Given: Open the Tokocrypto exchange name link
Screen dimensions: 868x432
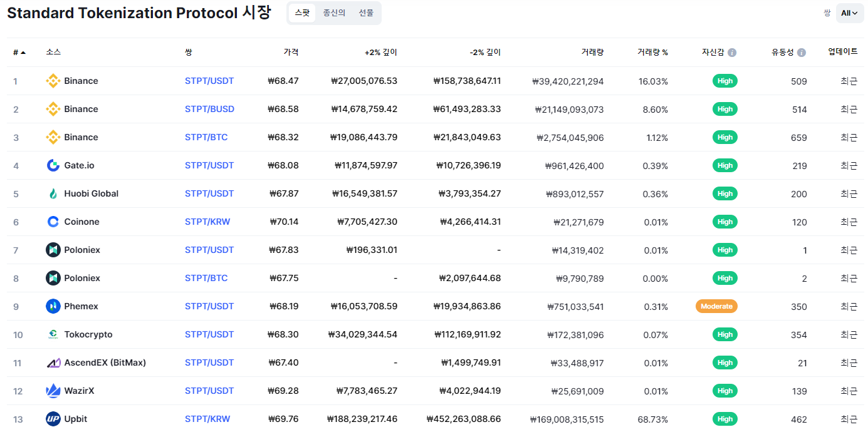Looking at the screenshot, I should click(88, 334).
